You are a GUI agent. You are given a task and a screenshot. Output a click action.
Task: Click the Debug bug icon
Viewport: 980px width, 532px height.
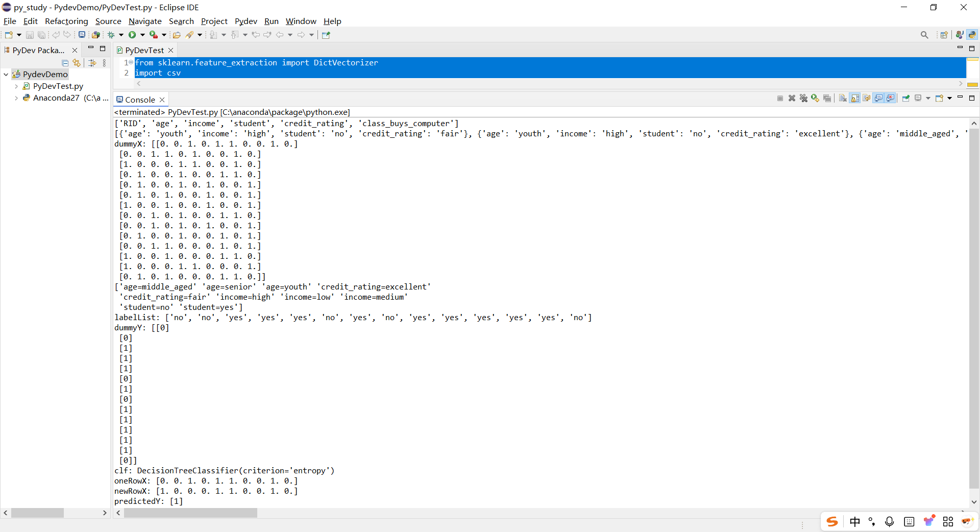[x=111, y=35]
